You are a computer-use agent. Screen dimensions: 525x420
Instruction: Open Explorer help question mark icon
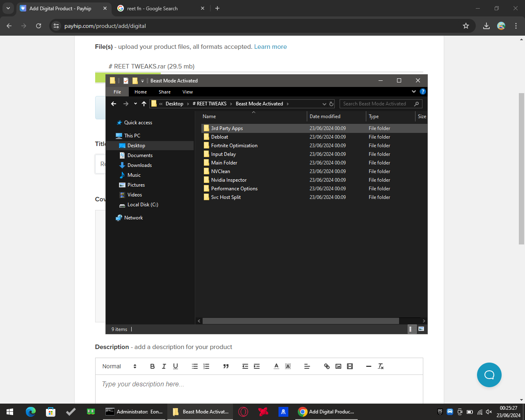point(423,91)
